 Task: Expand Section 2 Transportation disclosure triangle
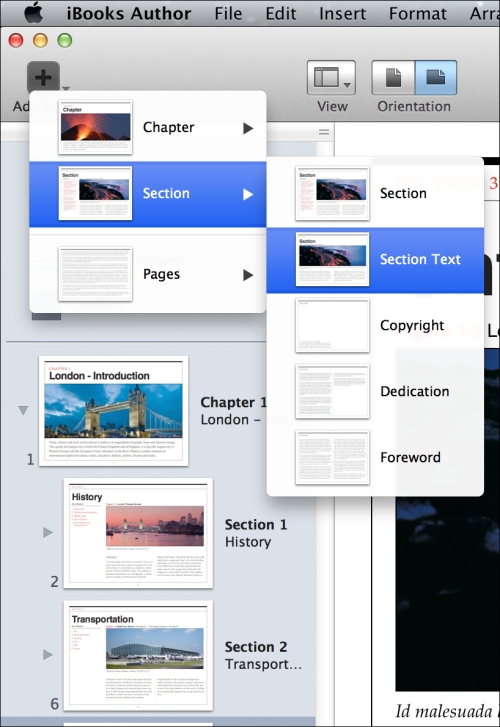[48, 655]
